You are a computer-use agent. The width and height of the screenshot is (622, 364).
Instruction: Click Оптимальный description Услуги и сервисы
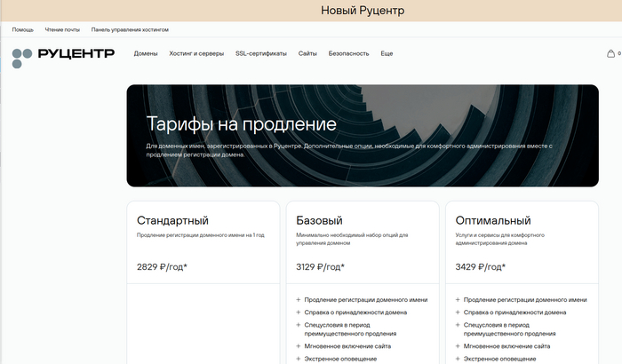click(x=499, y=239)
